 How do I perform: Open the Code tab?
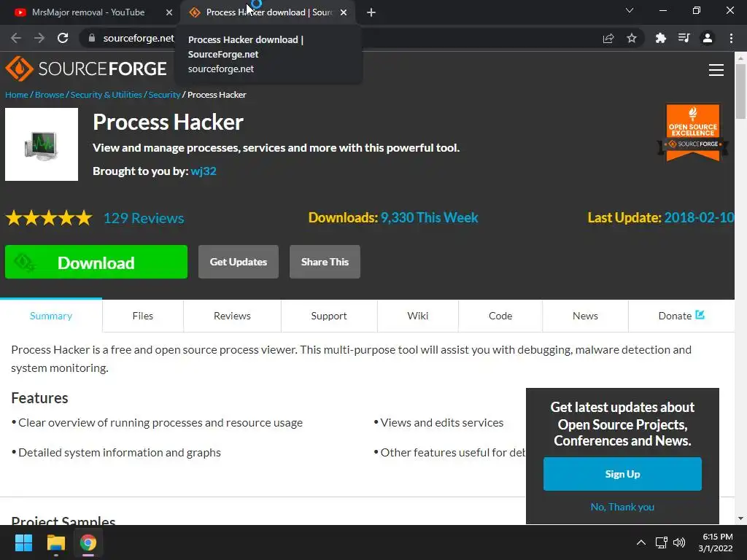click(500, 316)
